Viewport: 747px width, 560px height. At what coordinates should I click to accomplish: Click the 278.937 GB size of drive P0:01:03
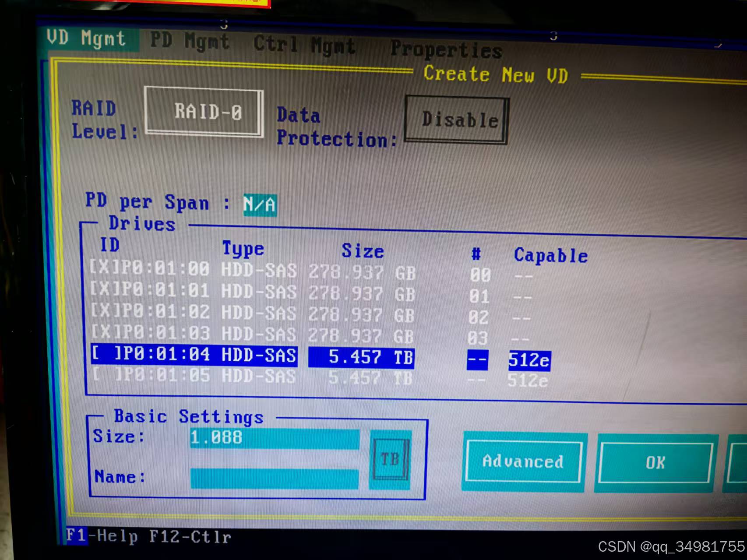[x=362, y=336]
